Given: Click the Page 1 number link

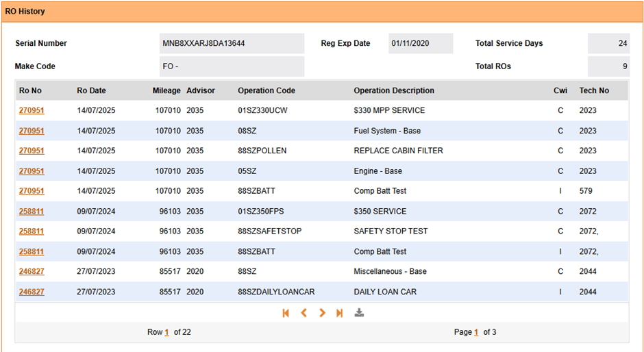Looking at the screenshot, I should (x=476, y=333).
